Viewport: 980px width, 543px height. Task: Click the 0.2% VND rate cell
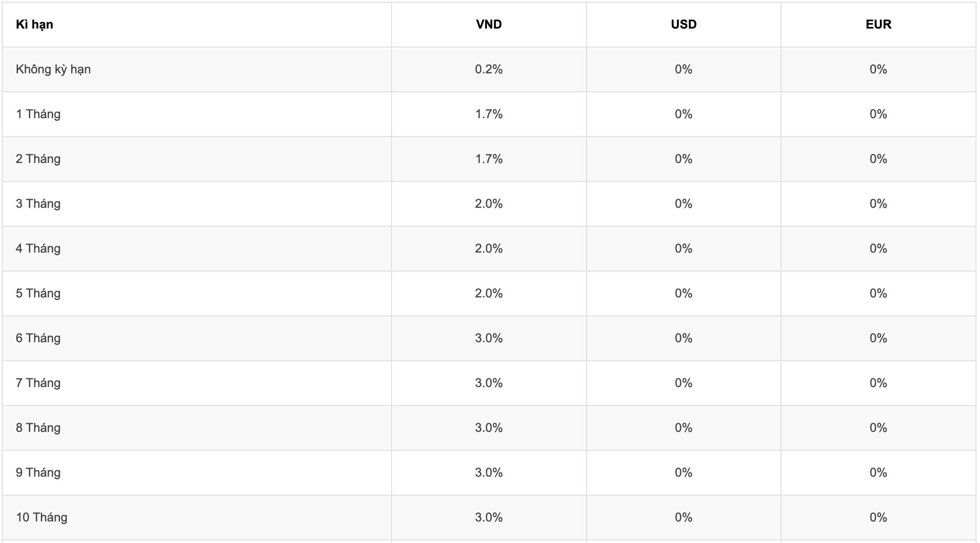489,69
